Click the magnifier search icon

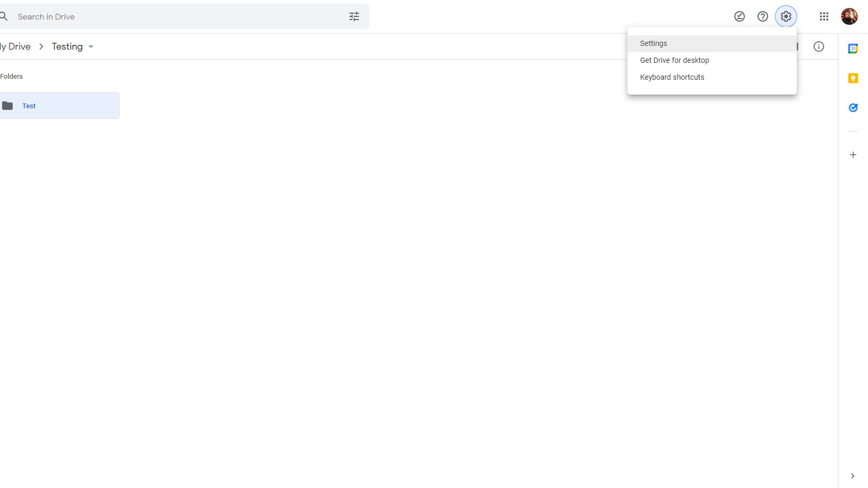4,16
